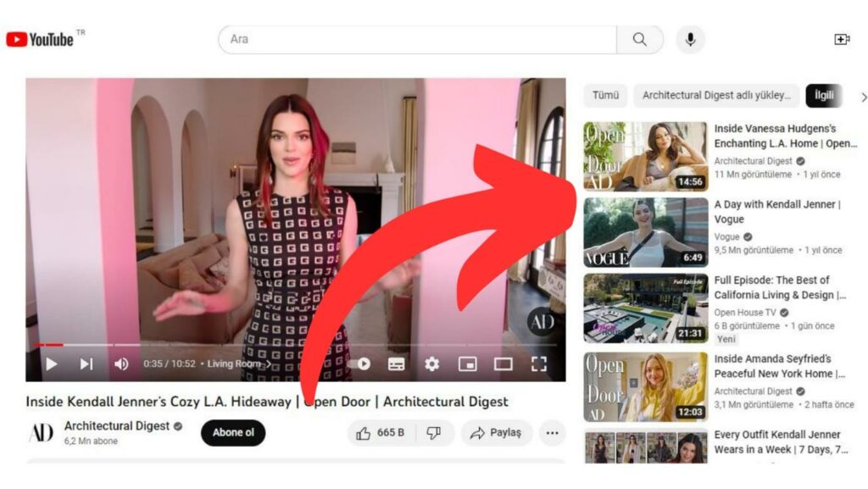
Task: Show more filter chips with arrow
Action: (x=863, y=97)
